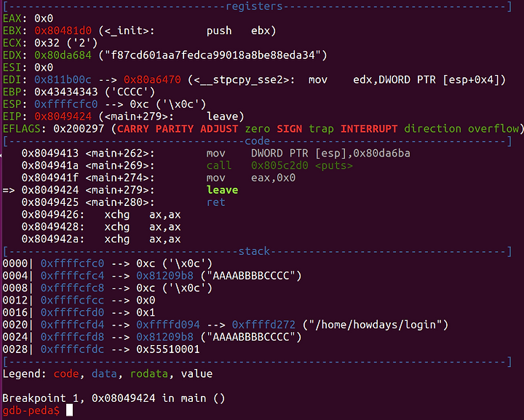
Task: Click the Legend data label
Action: 104,373
